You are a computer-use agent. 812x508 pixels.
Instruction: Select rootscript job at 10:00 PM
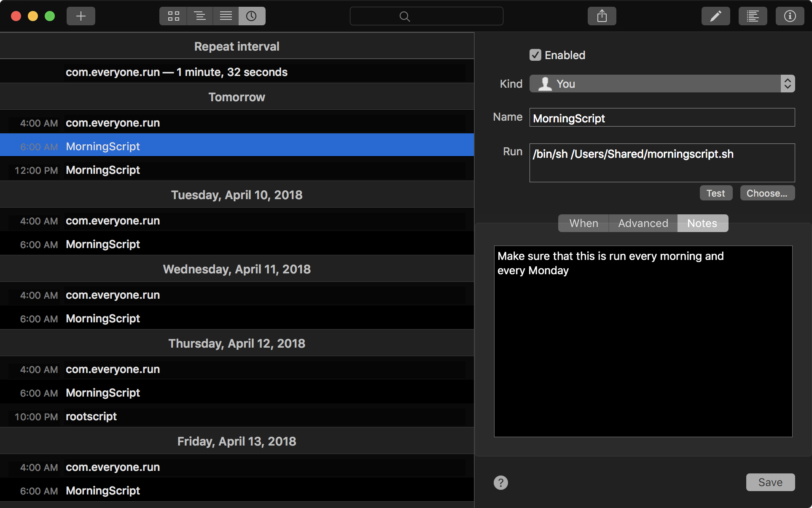point(91,416)
